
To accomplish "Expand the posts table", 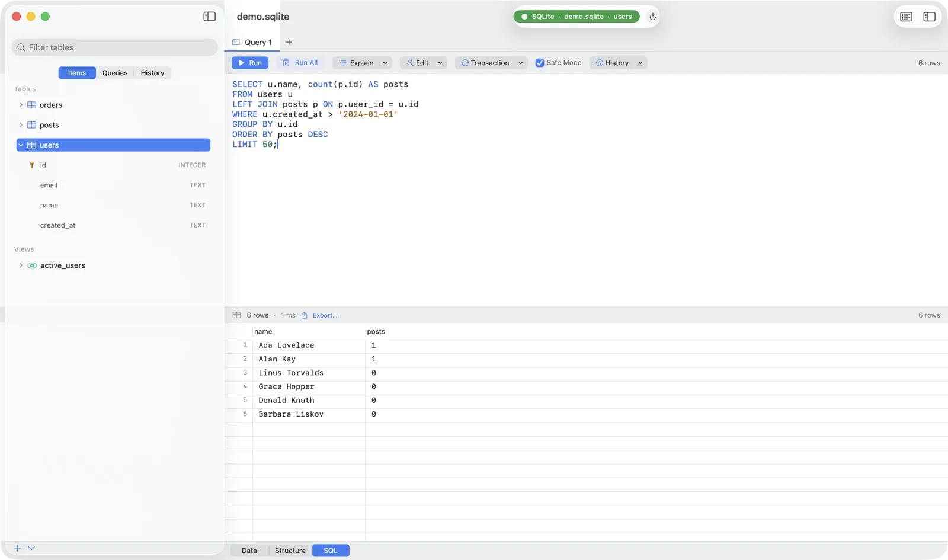I will coord(21,125).
